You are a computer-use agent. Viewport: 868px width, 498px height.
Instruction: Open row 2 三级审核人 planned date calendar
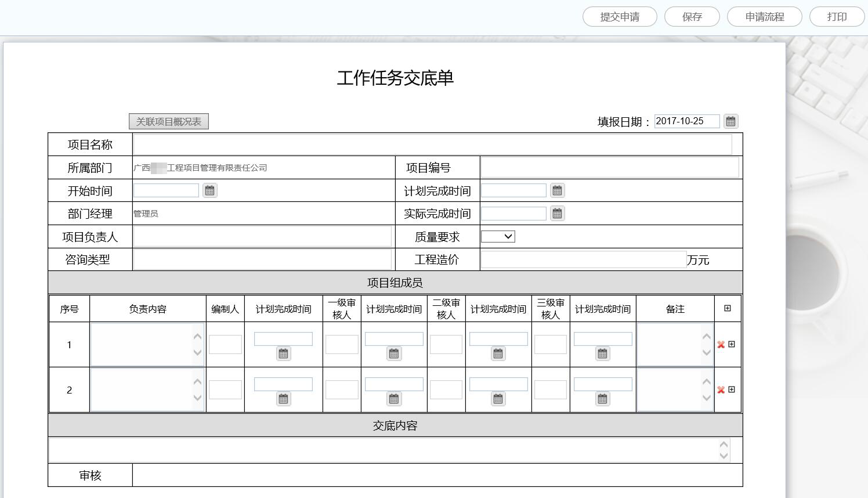pos(602,399)
